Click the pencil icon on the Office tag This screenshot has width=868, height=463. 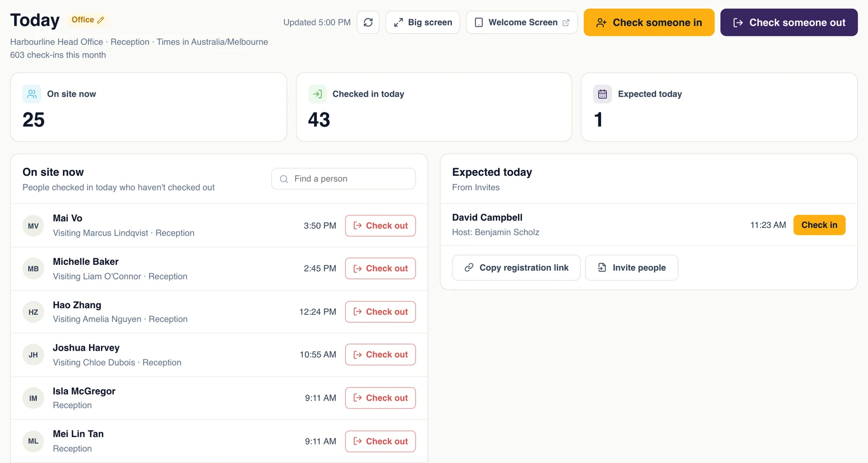point(100,20)
